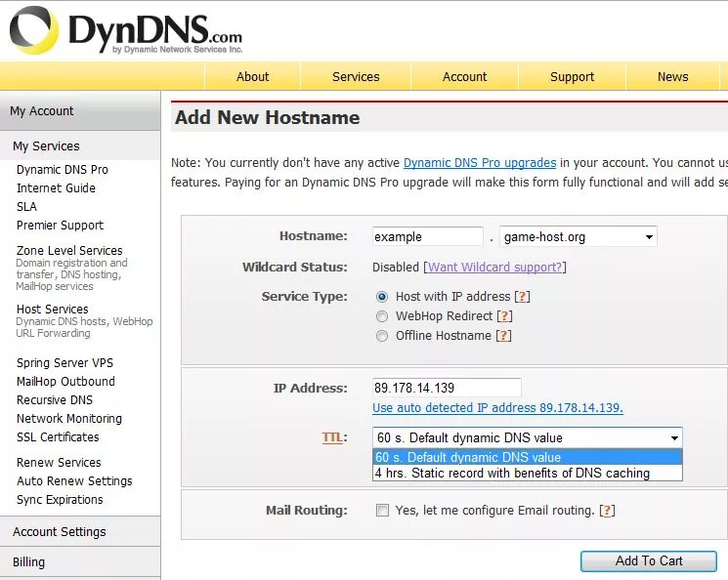Open SSL Certificates link
The width and height of the screenshot is (728, 580).
pos(58,437)
